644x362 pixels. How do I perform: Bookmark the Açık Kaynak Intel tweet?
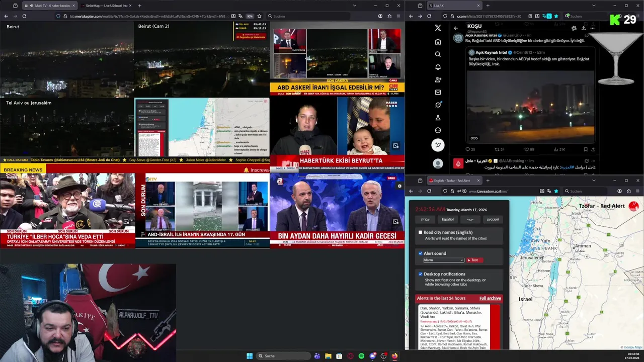586,149
